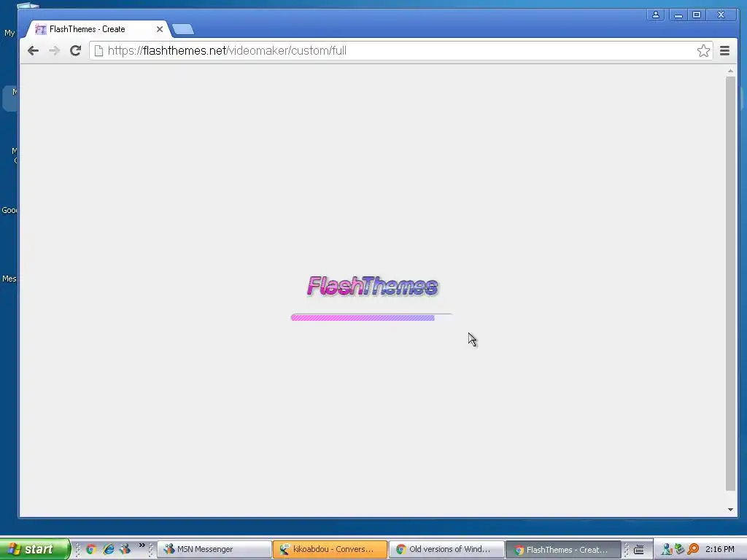
Task: Click the keyboard icon in taskbar
Action: [x=638, y=550]
